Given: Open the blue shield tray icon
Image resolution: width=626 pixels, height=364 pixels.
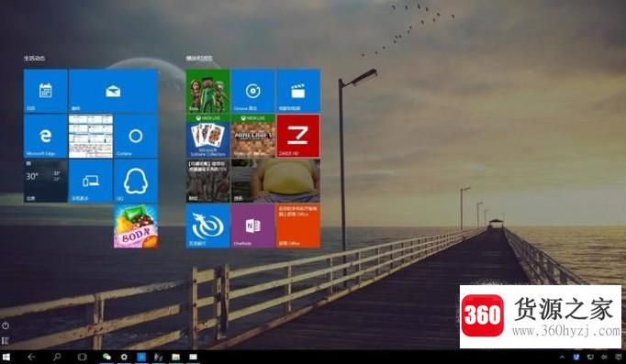Looking at the screenshot, I should (576, 358).
